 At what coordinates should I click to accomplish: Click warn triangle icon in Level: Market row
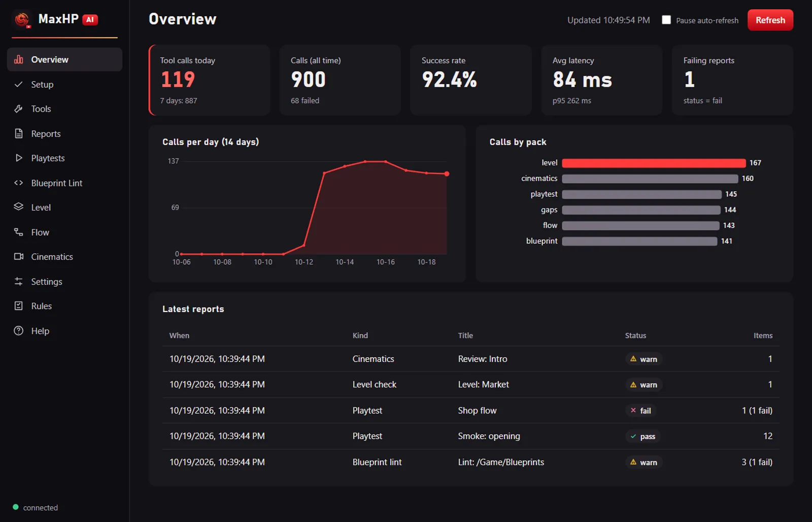633,385
